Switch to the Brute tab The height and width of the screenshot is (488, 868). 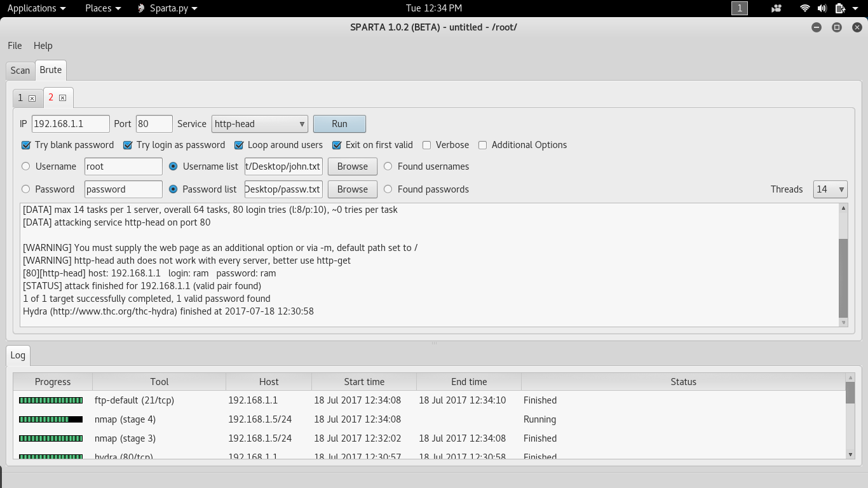[50, 70]
